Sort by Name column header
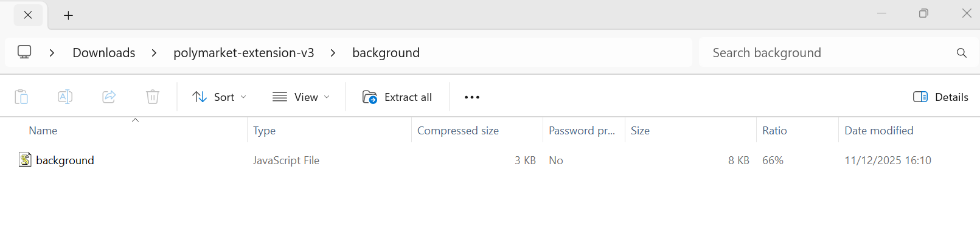 click(x=43, y=131)
